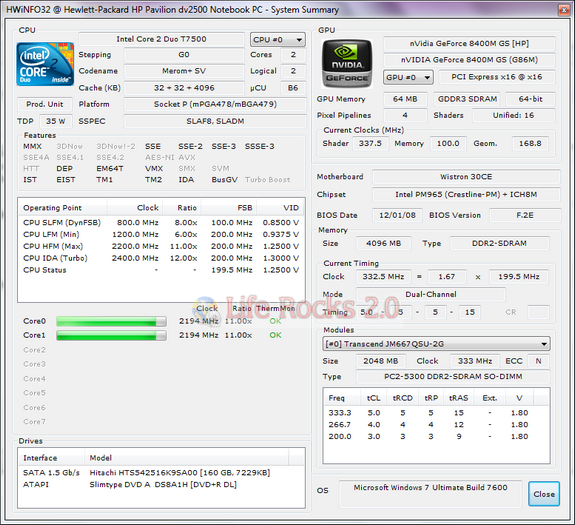Screen dimensions: 575x525
Task: Click the GPU Memory 64 MB field
Action: [405, 99]
